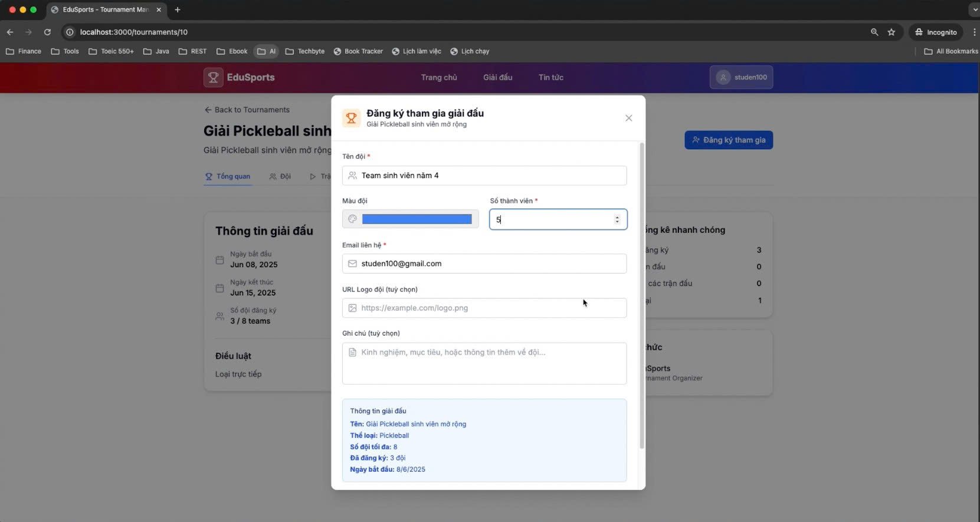980x522 pixels.
Task: Click 'Jun 15, 2025' end date text
Action: tap(253, 293)
